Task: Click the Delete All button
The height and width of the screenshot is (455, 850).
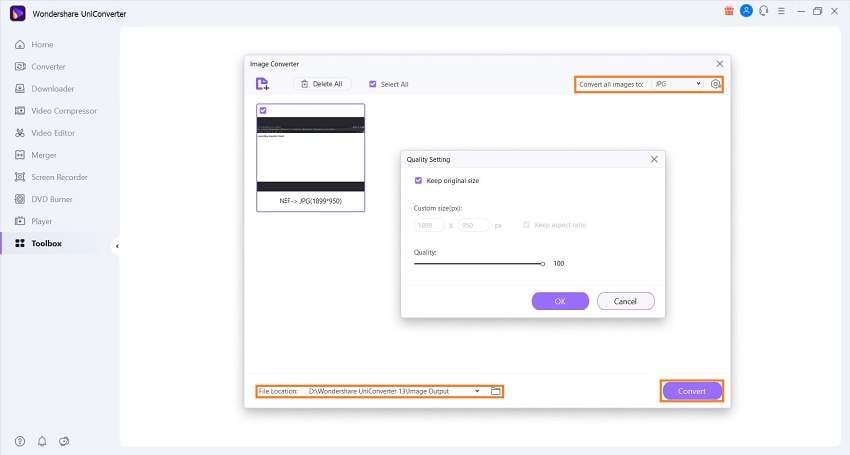Action: (322, 84)
